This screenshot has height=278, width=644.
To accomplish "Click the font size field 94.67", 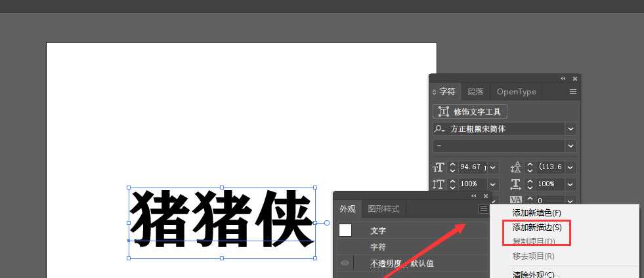I will [x=472, y=167].
